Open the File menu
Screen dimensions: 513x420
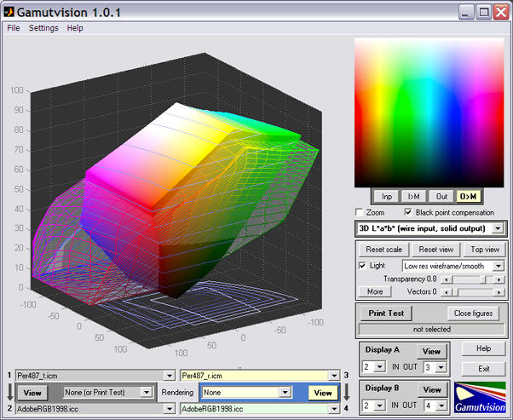(14, 28)
